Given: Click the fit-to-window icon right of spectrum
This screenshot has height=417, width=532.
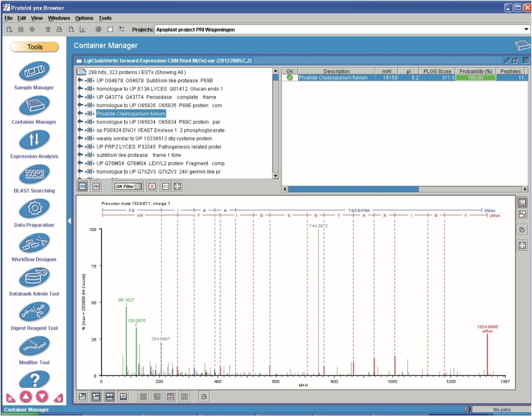Looking at the screenshot, I should 522,245.
